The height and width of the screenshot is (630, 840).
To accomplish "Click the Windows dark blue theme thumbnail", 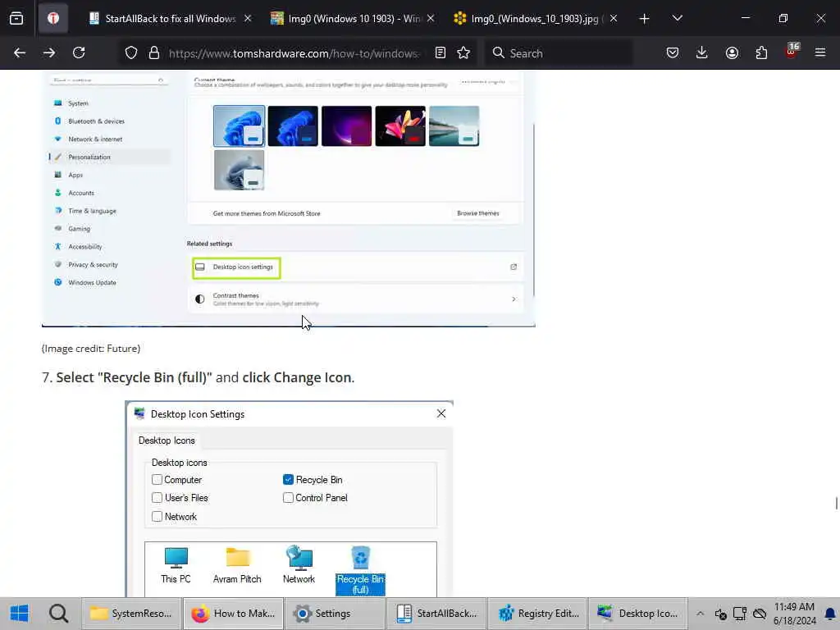I will pyautogui.click(x=293, y=126).
